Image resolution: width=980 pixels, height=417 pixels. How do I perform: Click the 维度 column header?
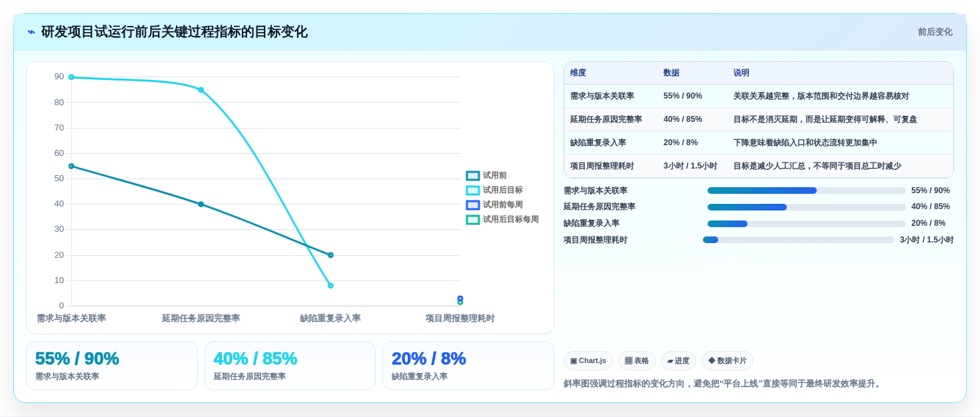coord(610,73)
